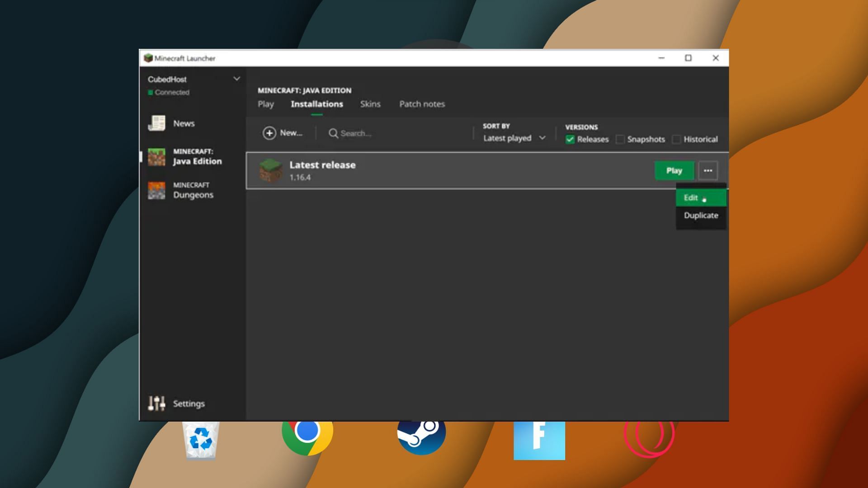868x488 pixels.
Task: Open the News section icon
Action: click(x=156, y=123)
